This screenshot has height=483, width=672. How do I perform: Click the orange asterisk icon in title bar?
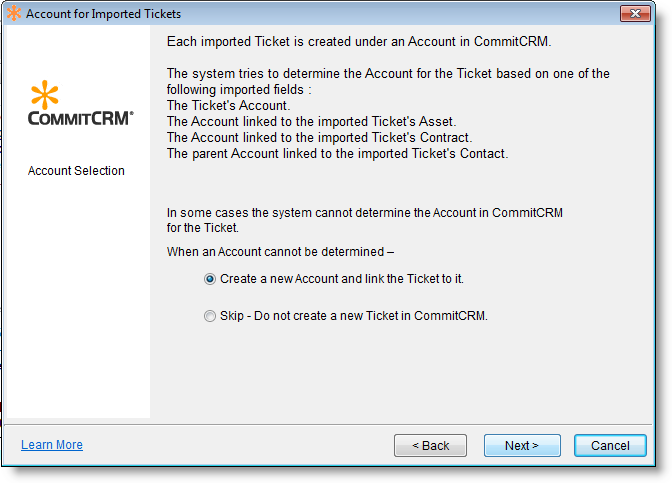(14, 14)
